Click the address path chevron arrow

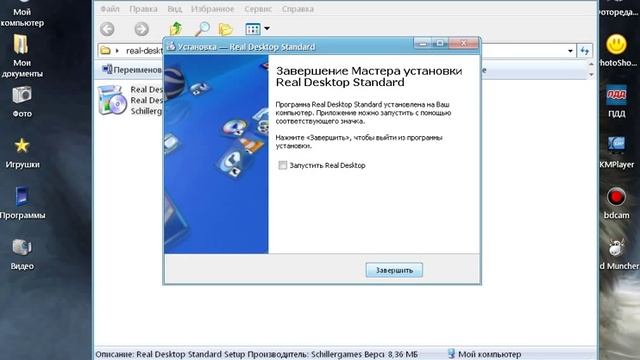click(118, 51)
